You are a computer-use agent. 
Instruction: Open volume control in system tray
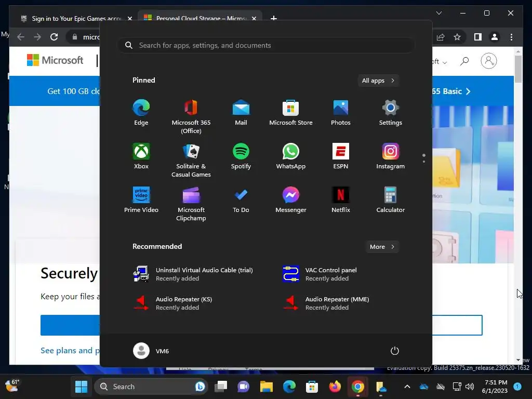tap(470, 387)
